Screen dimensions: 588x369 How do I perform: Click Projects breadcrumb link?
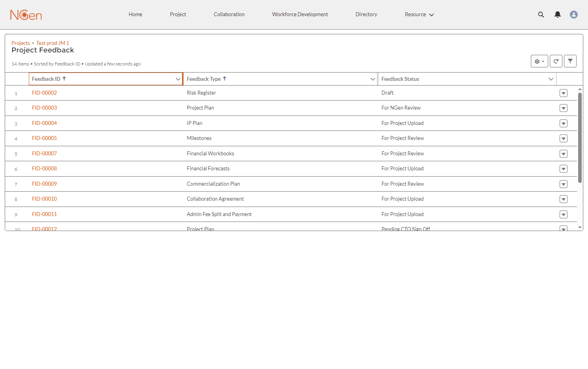point(20,43)
